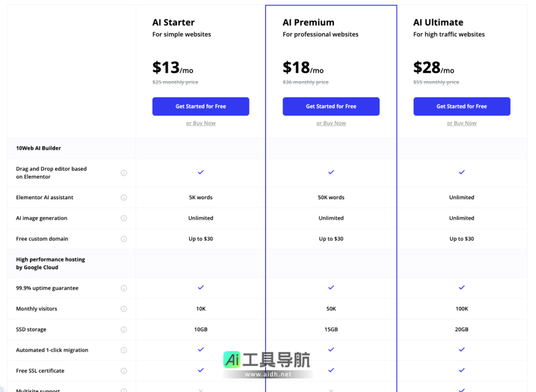Click the AI Premium plan title
536x392 pixels.
pos(308,23)
